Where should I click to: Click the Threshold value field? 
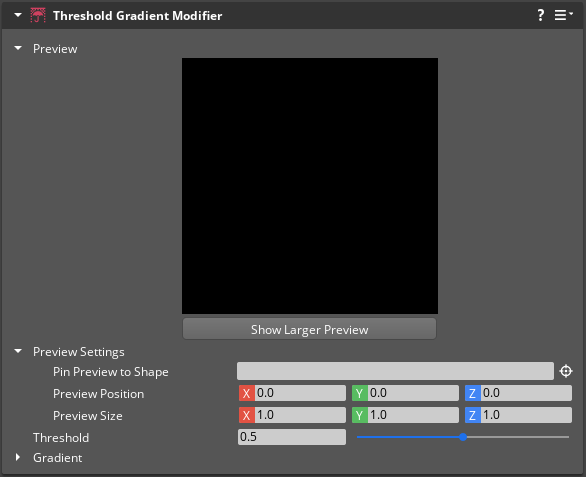292,437
